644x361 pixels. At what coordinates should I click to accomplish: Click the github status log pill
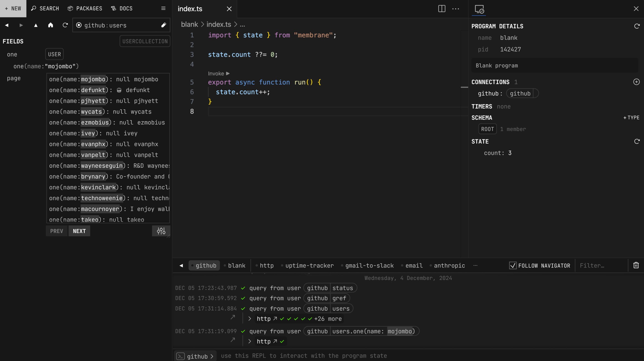click(330, 288)
